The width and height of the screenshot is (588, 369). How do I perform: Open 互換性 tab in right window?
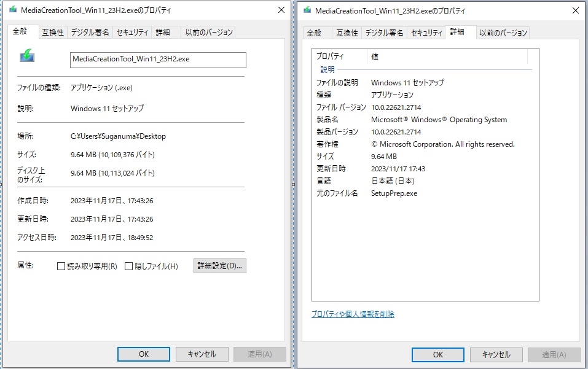347,33
